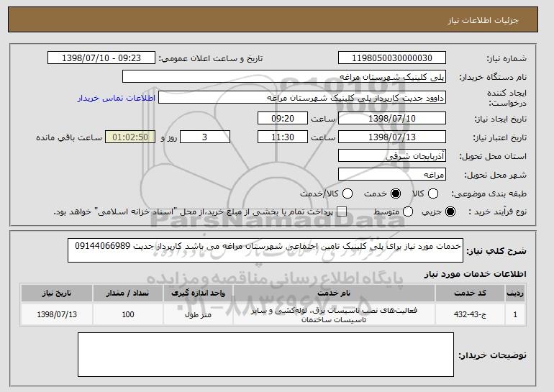The width and height of the screenshot is (554, 392).
Task: Choose the متوسط purchase process option
Action: click(x=408, y=212)
